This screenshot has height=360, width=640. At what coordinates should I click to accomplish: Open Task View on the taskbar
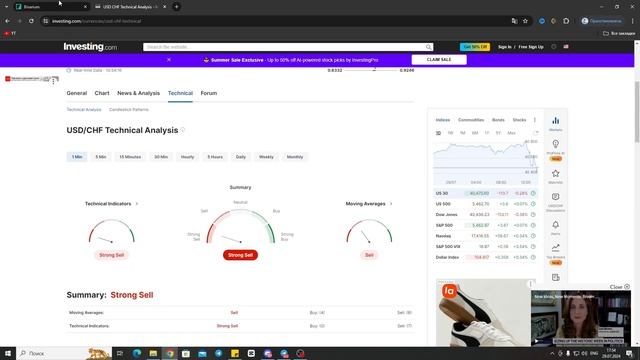point(120,353)
